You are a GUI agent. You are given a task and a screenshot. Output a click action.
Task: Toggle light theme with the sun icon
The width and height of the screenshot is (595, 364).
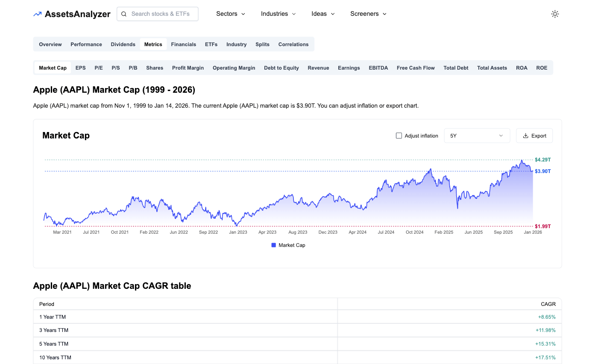pos(555,14)
